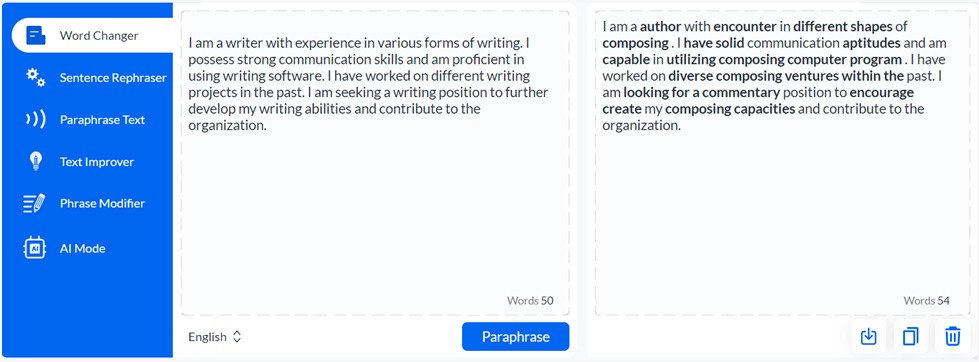Switch to Sentence Rephraser mode
This screenshot has width=979, height=362.
[113, 78]
